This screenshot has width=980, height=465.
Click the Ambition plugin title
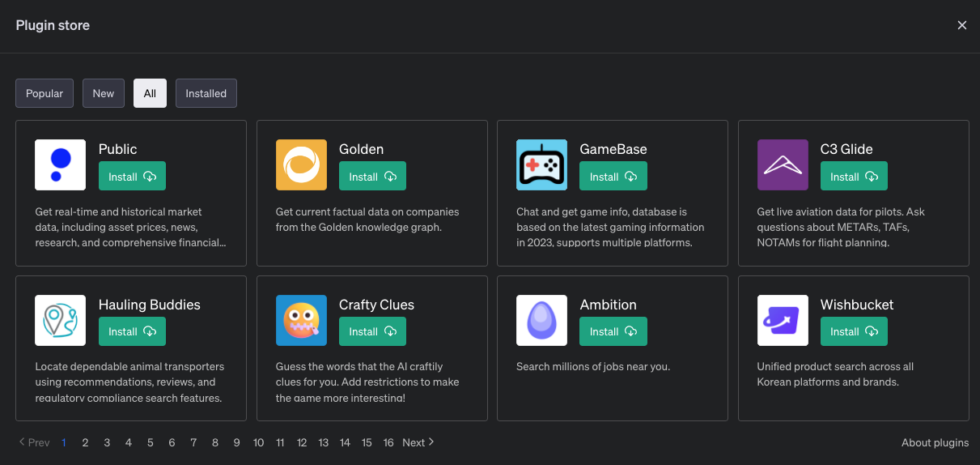click(x=609, y=305)
